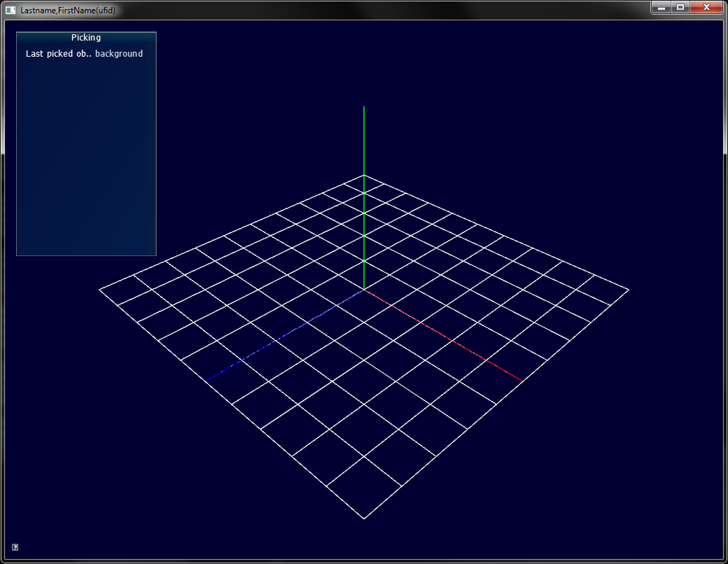Open the help icon in bottom-left corner
The height and width of the screenshot is (564, 728).
point(15,547)
